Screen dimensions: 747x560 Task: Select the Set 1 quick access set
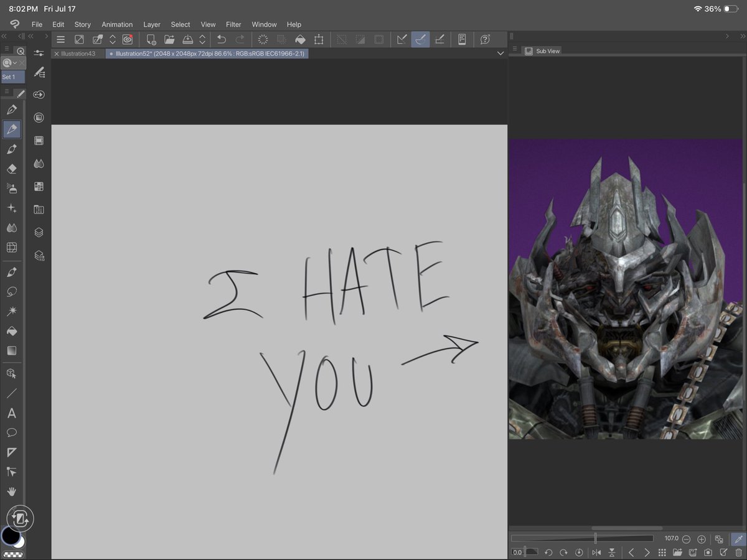(12, 77)
